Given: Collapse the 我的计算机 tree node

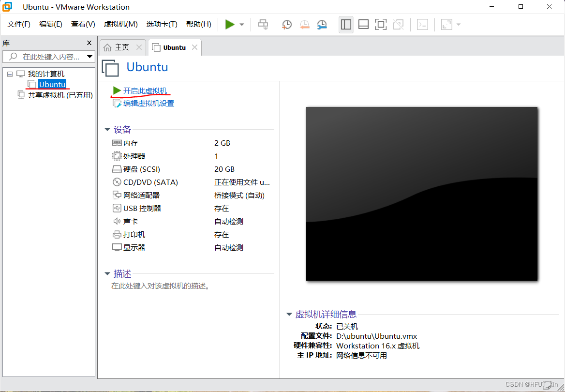Looking at the screenshot, I should 10,75.
